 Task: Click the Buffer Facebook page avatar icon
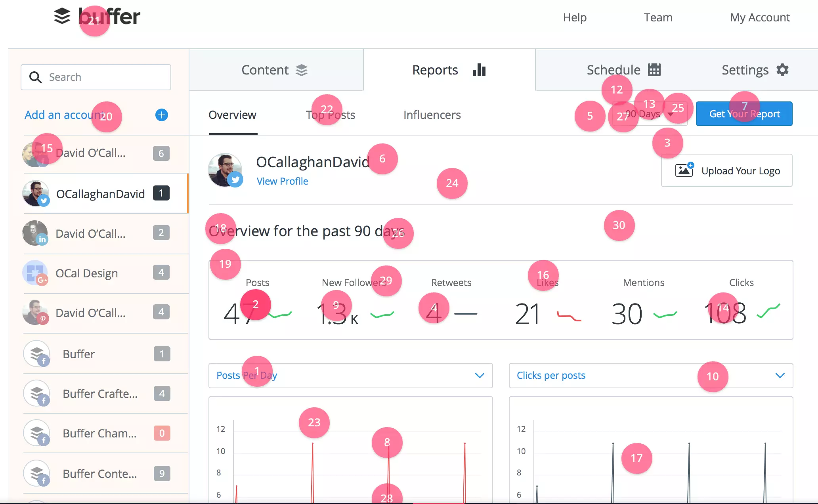36,353
